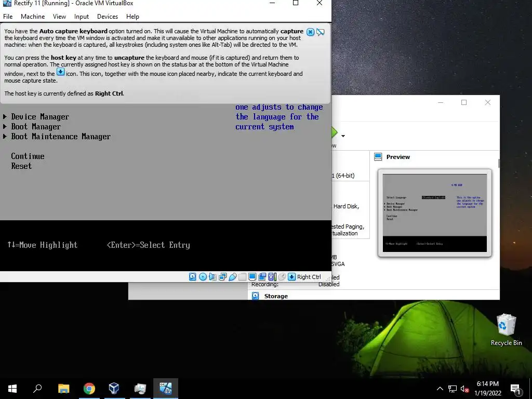Open the Recycle Bin on desktop
The image size is (532, 399).
click(x=506, y=329)
